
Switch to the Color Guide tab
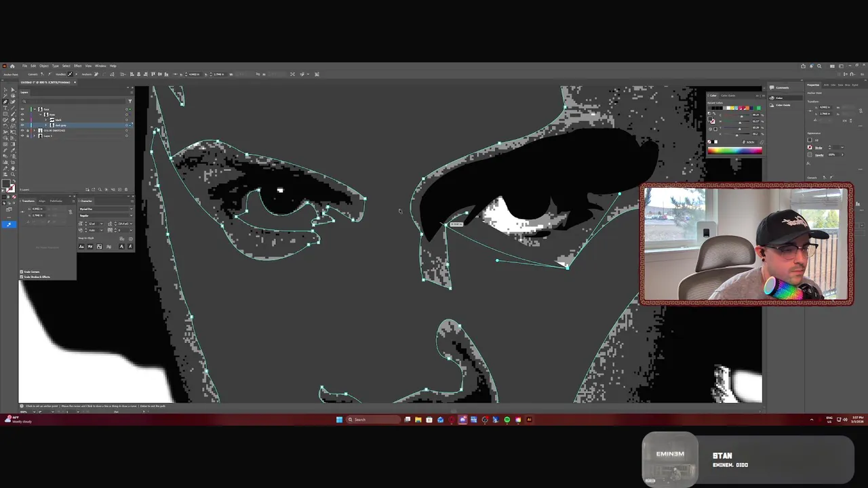point(728,96)
